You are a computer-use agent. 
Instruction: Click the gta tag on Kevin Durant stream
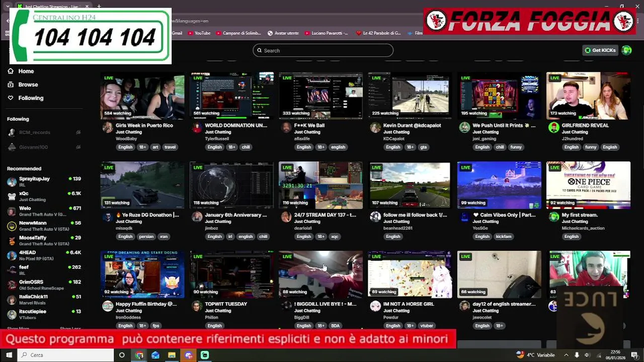(x=424, y=147)
